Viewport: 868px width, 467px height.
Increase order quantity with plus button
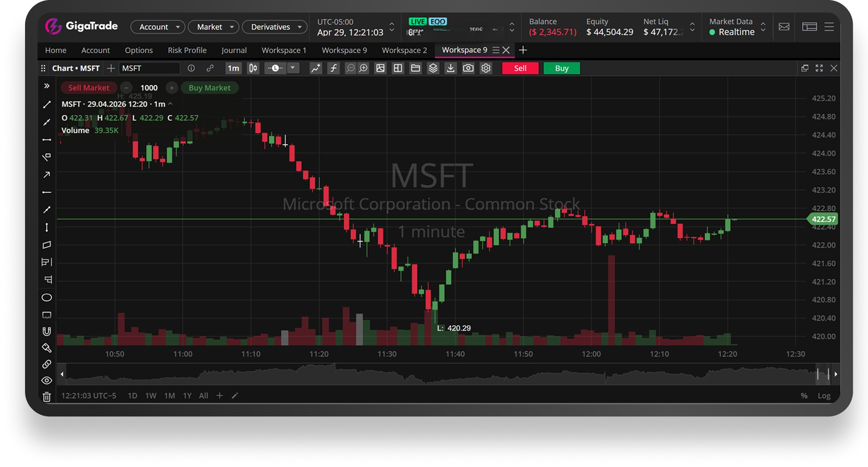click(172, 88)
